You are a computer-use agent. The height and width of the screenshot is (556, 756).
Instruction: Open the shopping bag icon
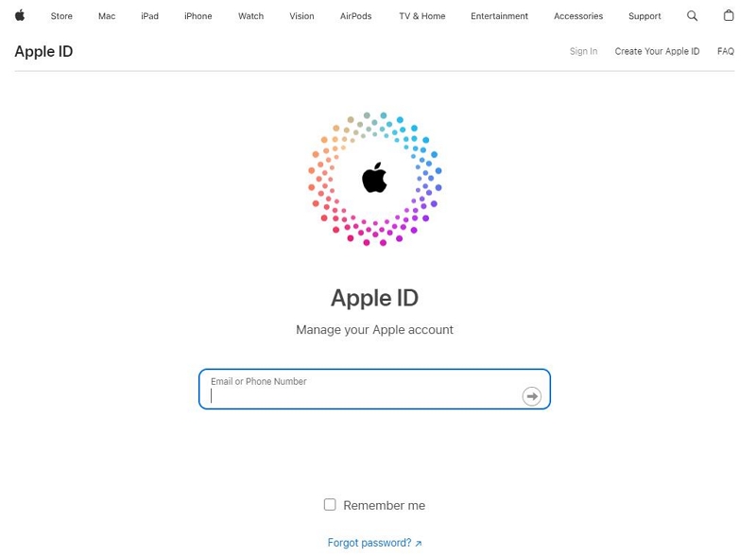click(x=729, y=15)
